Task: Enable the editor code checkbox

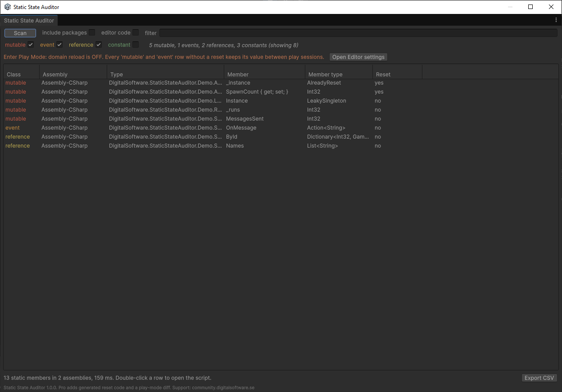Action: point(136,32)
